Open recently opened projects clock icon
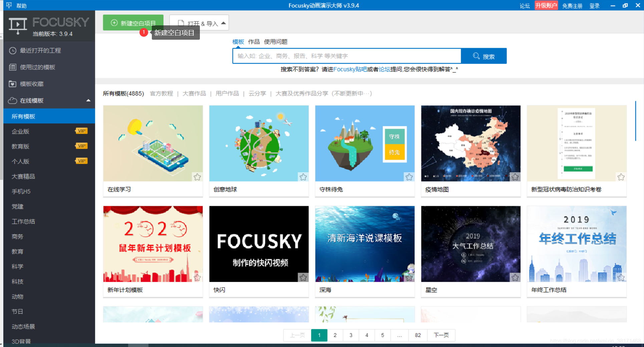Viewport: 644px width, 347px height. click(13, 50)
